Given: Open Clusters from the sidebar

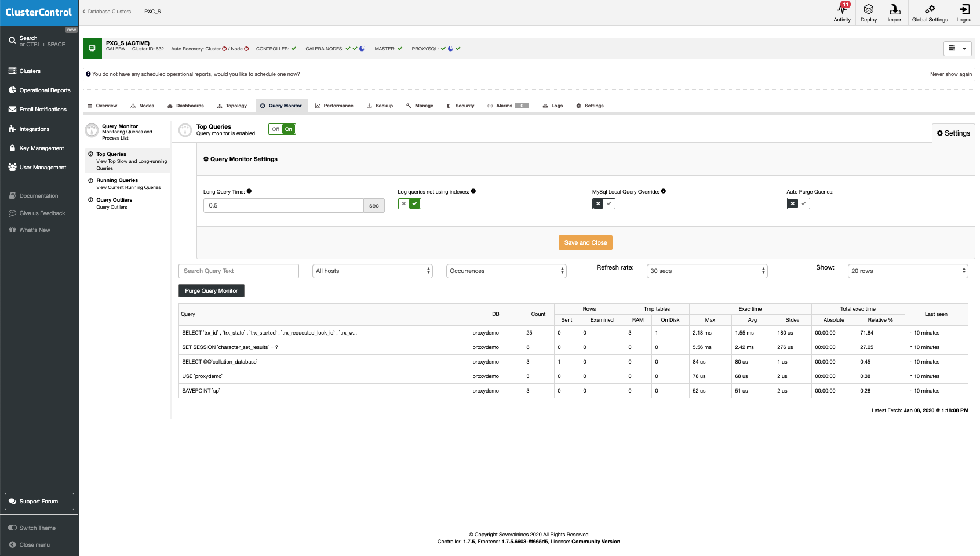Looking at the screenshot, I should point(30,71).
